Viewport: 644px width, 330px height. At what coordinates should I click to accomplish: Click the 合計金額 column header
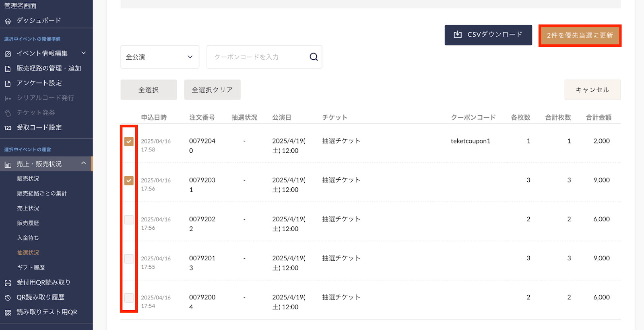599,118
